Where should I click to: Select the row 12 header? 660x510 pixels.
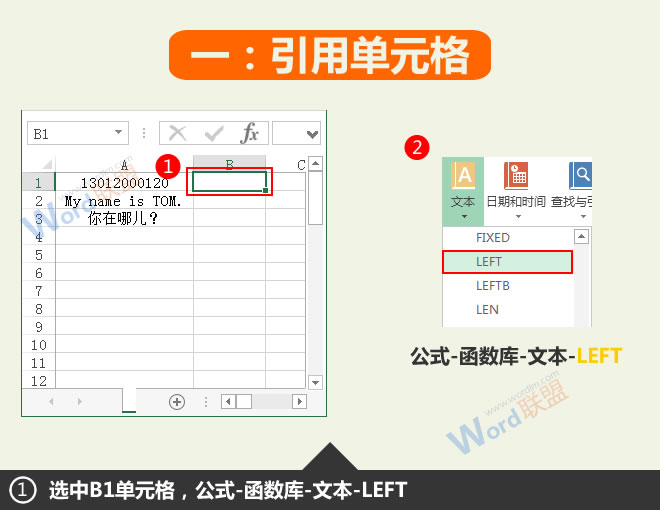(x=38, y=380)
